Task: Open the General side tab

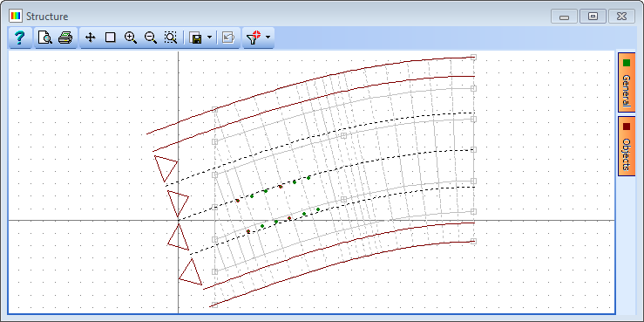Action: (627, 82)
